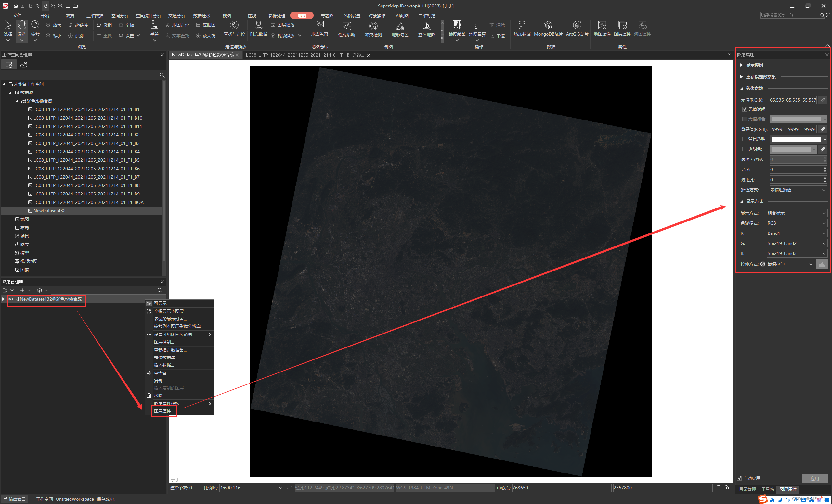
Task: Click the 背景透明 white color swatch
Action: coord(796,139)
